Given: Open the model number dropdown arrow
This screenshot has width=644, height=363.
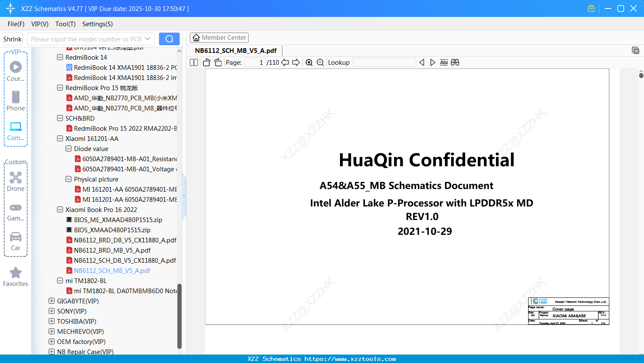Looking at the screenshot, I should [148, 39].
